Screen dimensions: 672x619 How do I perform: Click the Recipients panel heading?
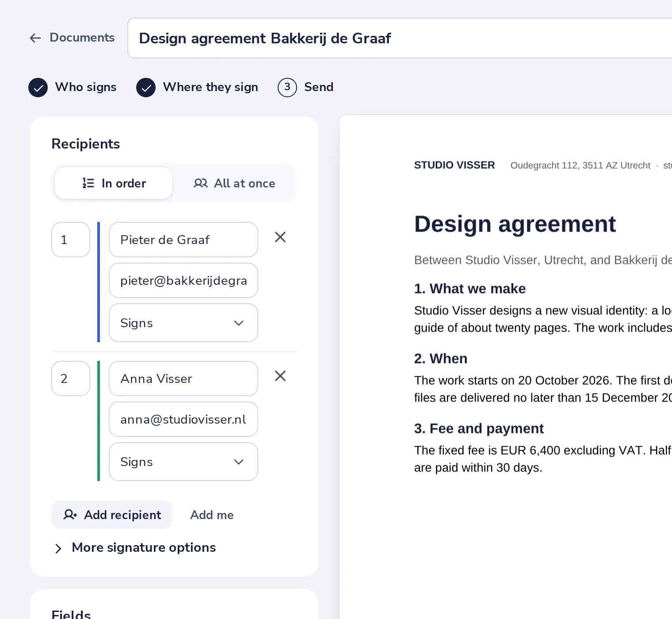click(x=86, y=144)
